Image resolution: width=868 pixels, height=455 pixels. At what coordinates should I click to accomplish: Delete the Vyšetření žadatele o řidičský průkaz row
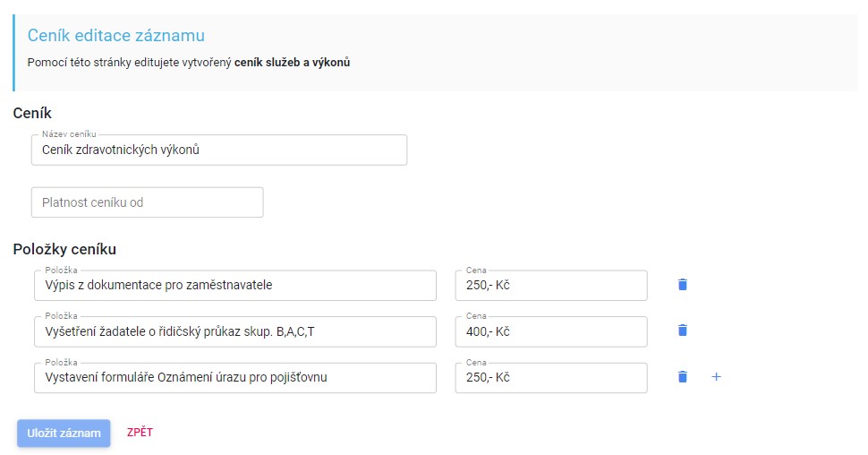[683, 331]
